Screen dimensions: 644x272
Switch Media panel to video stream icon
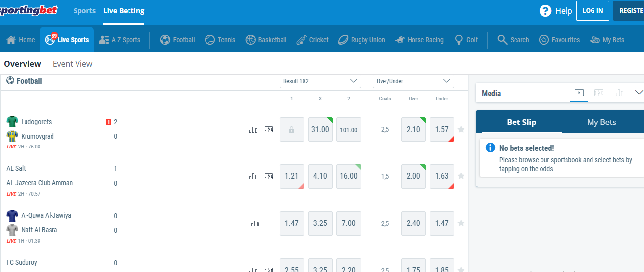(579, 93)
